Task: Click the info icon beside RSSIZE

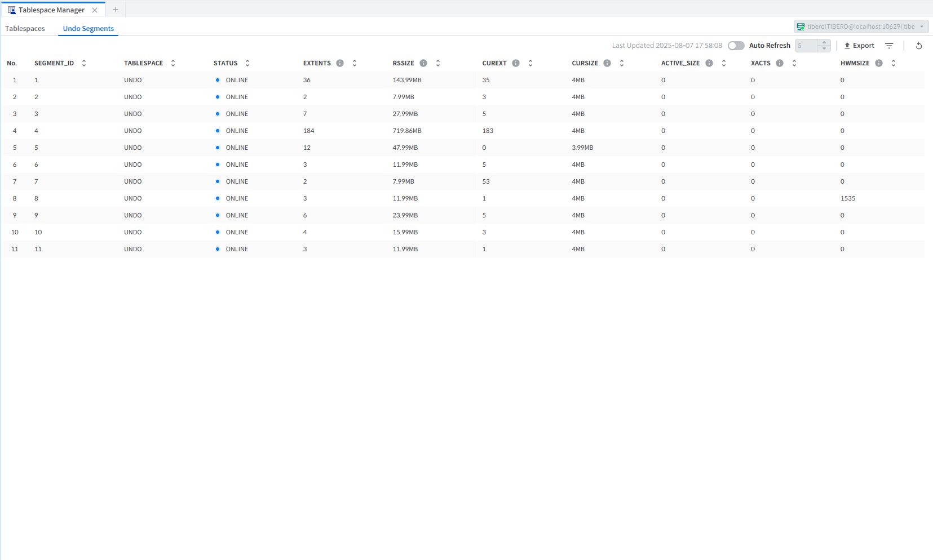Action: tap(423, 63)
